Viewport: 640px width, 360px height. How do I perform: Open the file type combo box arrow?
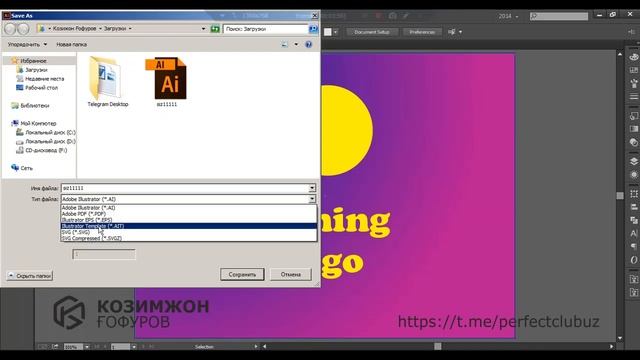tap(312, 199)
